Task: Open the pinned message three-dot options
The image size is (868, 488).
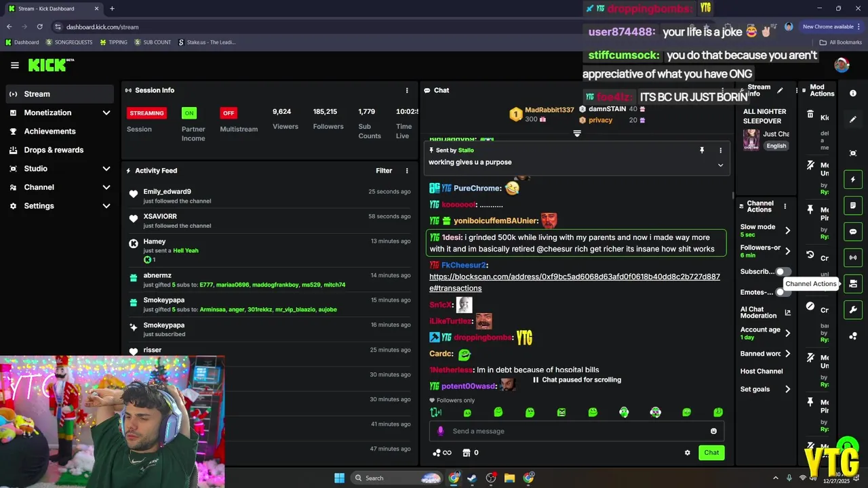Action: pyautogui.click(x=720, y=150)
